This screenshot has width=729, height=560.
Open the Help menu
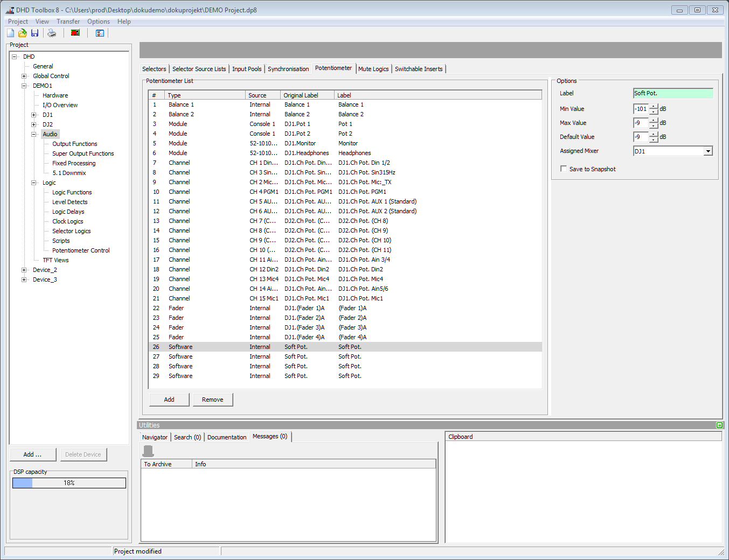(124, 22)
